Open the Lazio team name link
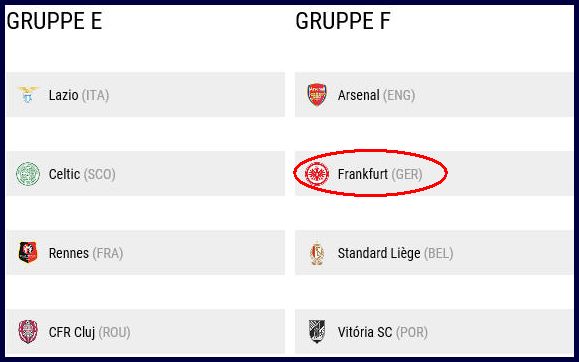This screenshot has height=362, width=579. click(64, 95)
